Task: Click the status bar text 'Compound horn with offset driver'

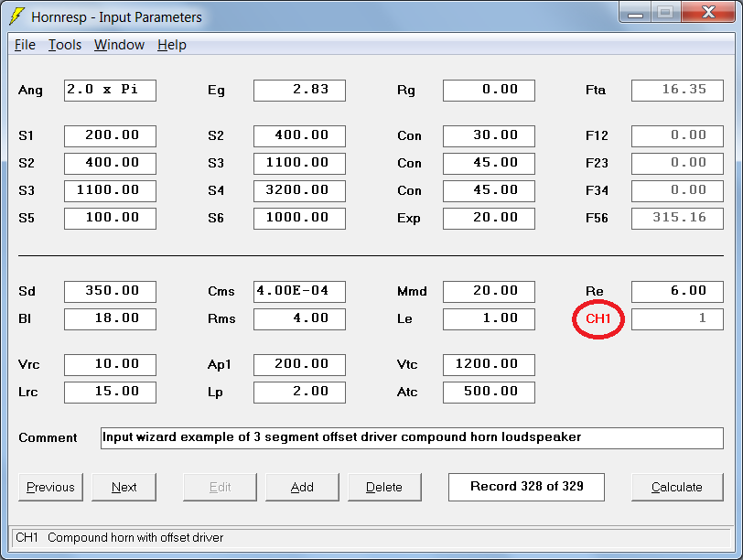Action: (135, 538)
